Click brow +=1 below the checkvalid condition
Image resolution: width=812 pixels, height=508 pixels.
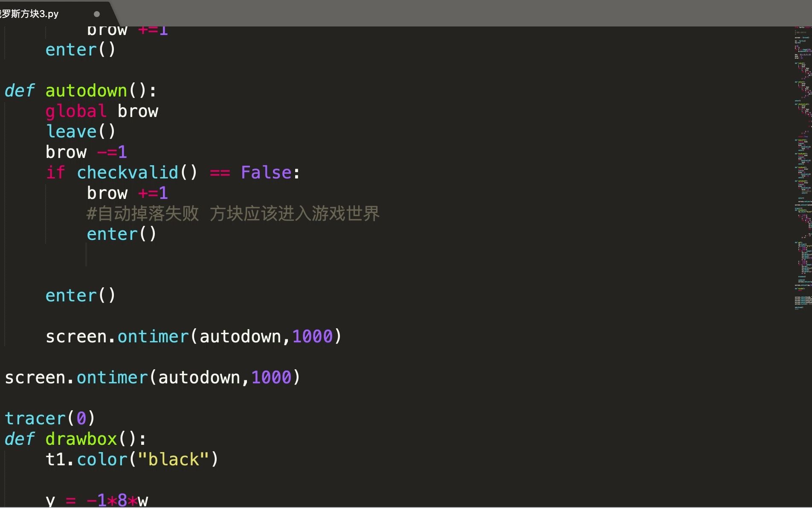coord(127,193)
